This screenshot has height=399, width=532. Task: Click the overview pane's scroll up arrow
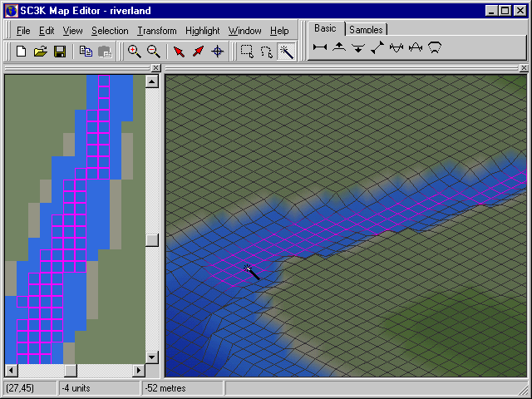point(152,81)
